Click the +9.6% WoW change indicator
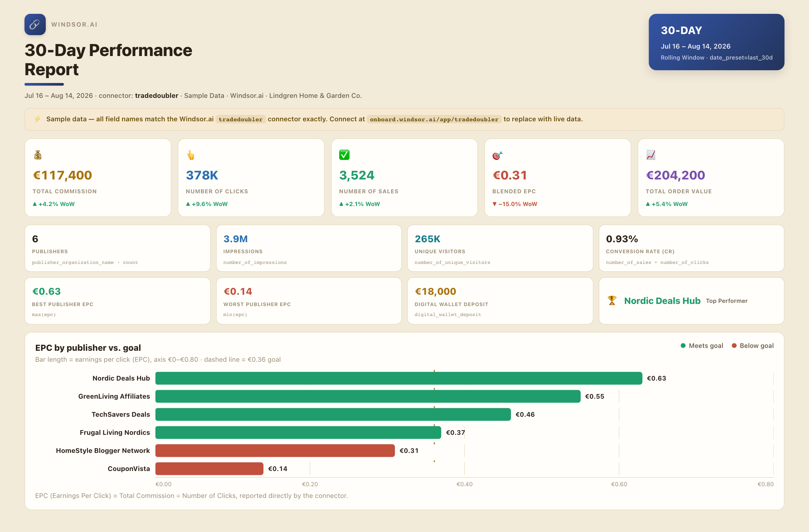 pyautogui.click(x=207, y=204)
